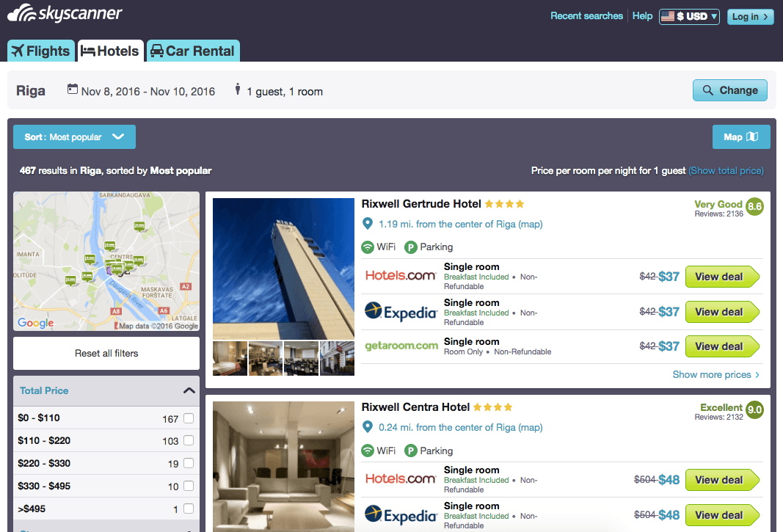Open Rixwell Centra Hotel title
Screen dimensions: 783x532
pos(415,407)
